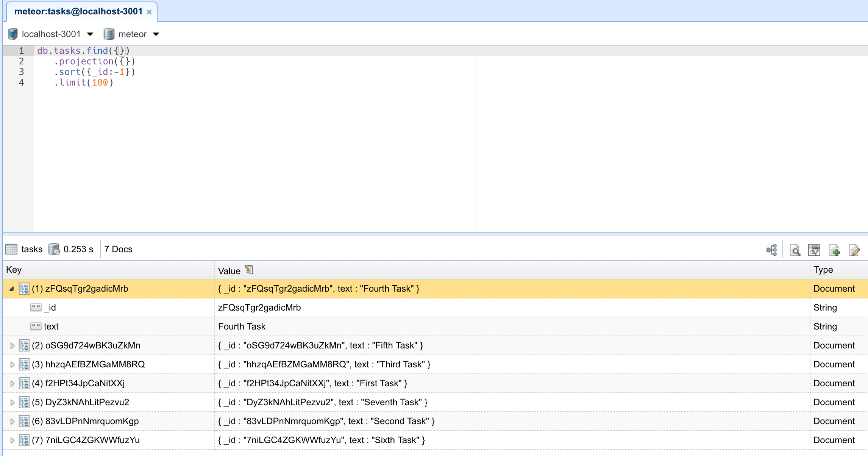Click the add document plus icon
This screenshot has height=456, width=868.
click(x=835, y=250)
